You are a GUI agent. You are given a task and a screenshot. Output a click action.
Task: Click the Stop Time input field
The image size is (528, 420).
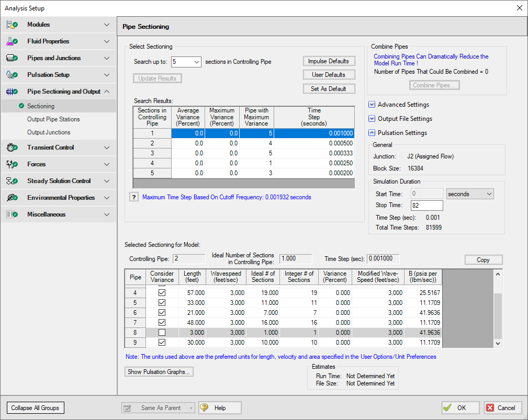(x=426, y=206)
